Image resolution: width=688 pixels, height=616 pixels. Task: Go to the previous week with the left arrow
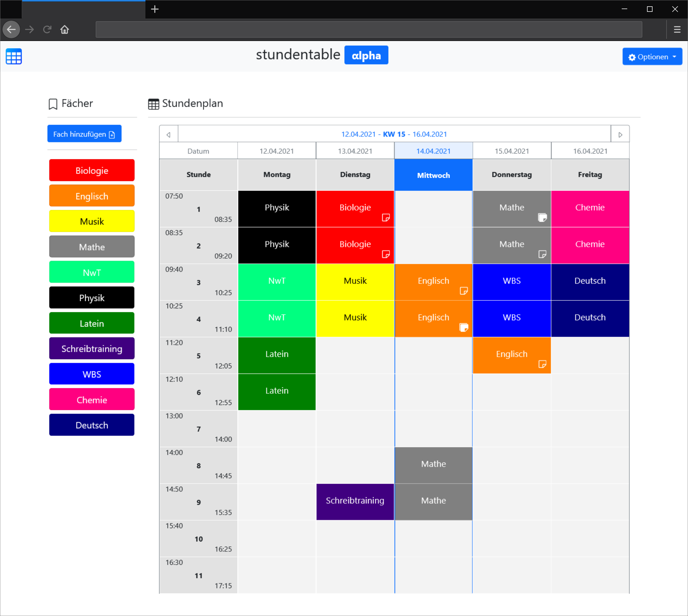pyautogui.click(x=169, y=134)
